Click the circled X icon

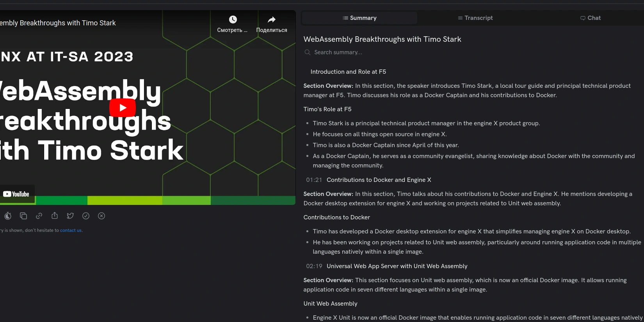pos(101,216)
